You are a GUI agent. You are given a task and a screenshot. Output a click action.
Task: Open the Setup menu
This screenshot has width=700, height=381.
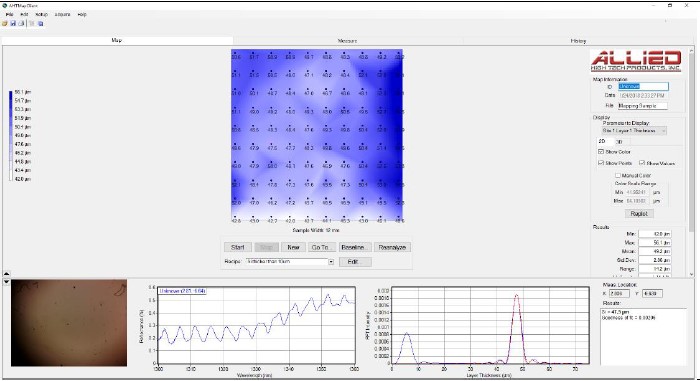click(x=42, y=14)
